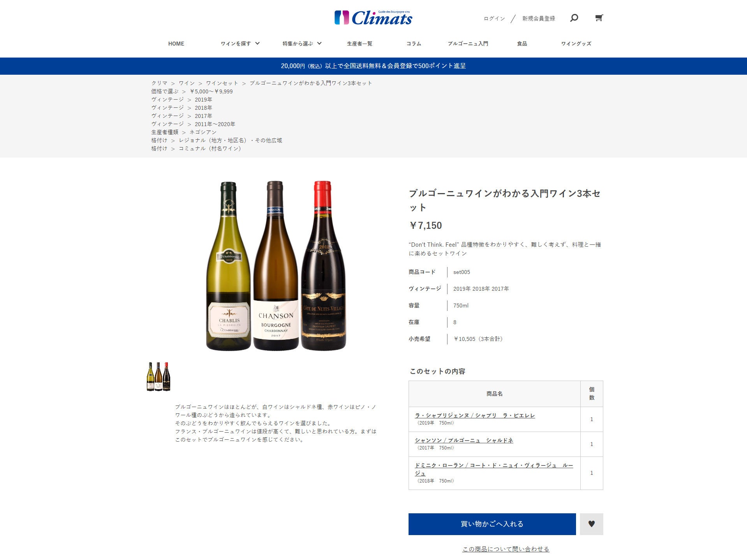Open 生産者一覧 in the navigation
Image resolution: width=747 pixels, height=560 pixels.
359,44
